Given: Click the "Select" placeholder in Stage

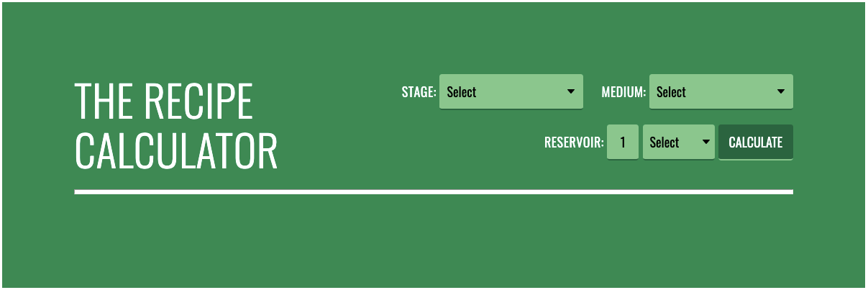Looking at the screenshot, I should point(462,92).
